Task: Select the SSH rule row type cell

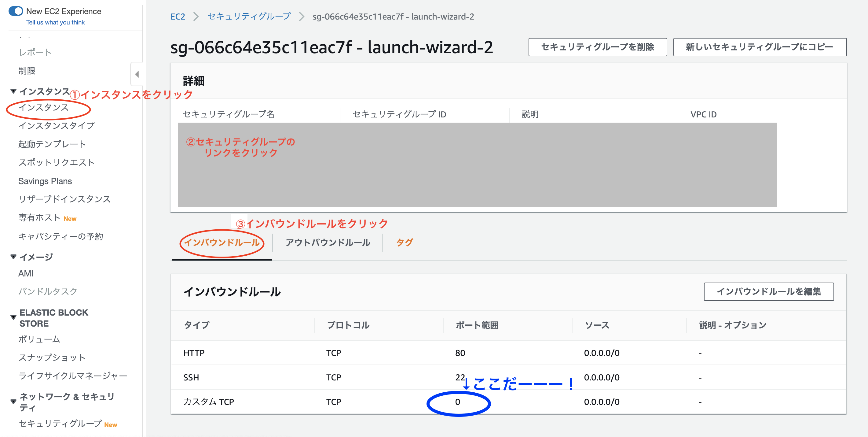Action: (x=191, y=377)
